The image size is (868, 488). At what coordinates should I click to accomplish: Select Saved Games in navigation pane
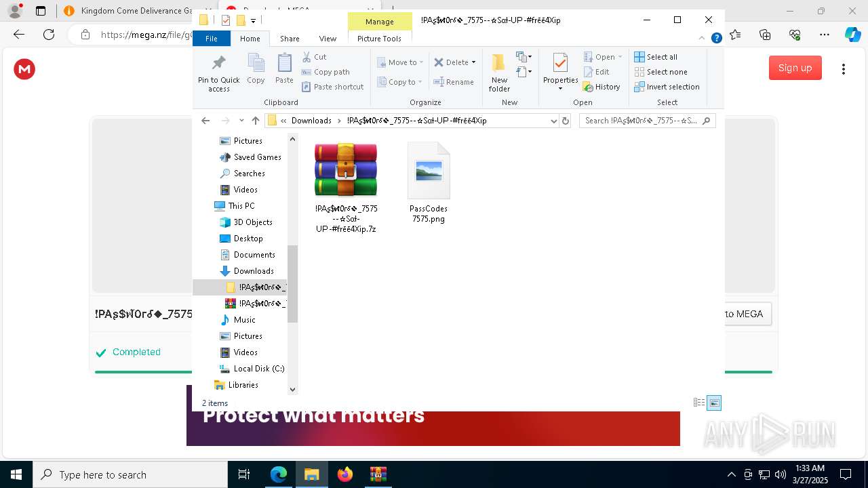[257, 157]
